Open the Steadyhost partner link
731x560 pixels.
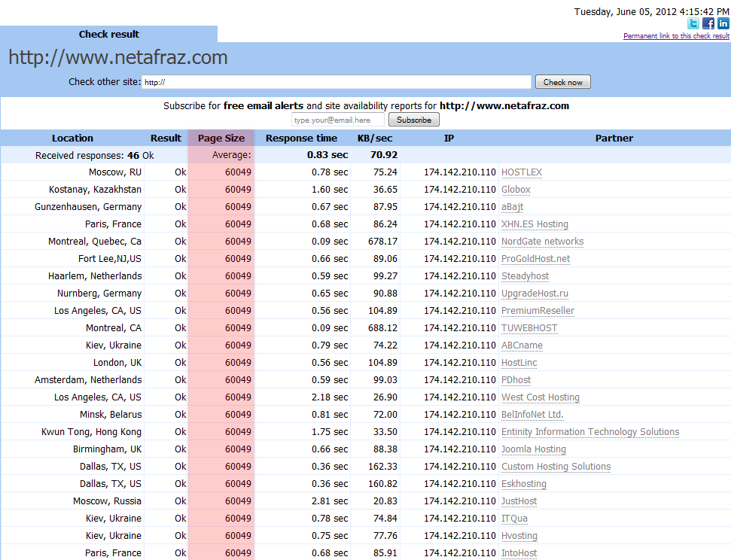525,276
